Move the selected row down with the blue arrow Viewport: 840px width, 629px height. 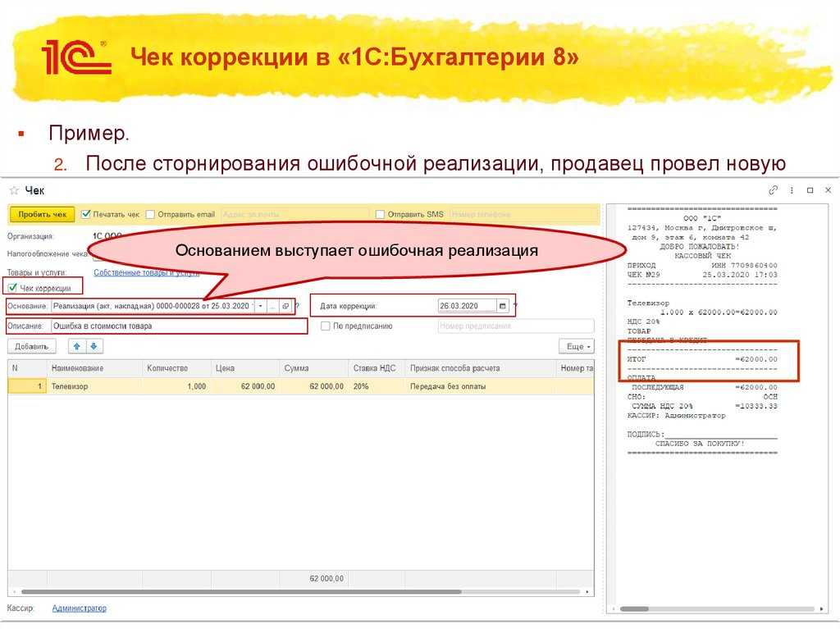point(94,347)
